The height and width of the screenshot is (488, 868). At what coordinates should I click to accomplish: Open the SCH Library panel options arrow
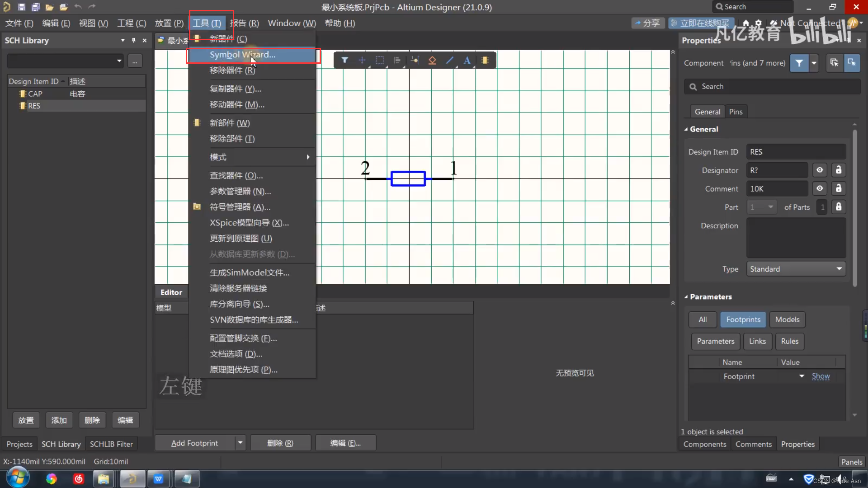click(123, 40)
